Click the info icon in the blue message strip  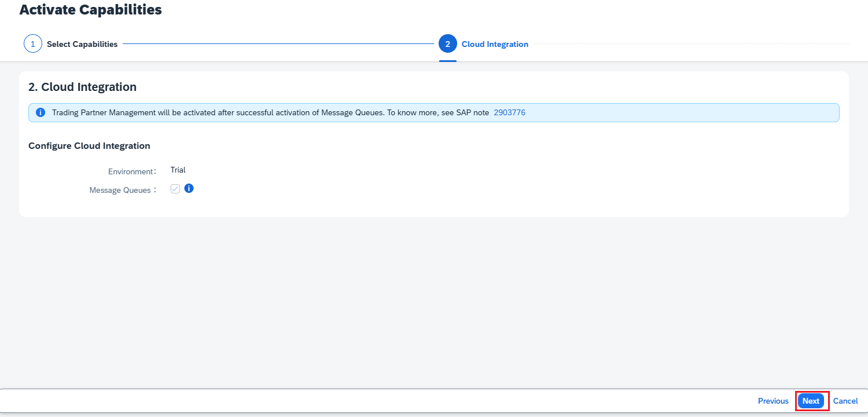pyautogui.click(x=41, y=112)
